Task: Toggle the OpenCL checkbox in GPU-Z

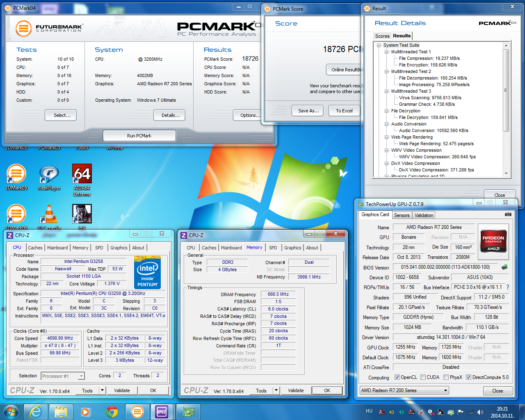Action: coord(397,377)
